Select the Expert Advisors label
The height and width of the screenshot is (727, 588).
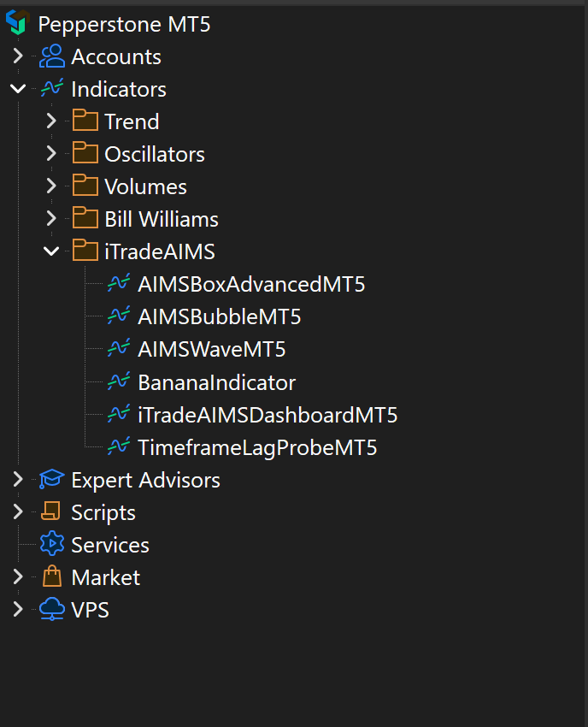145,481
